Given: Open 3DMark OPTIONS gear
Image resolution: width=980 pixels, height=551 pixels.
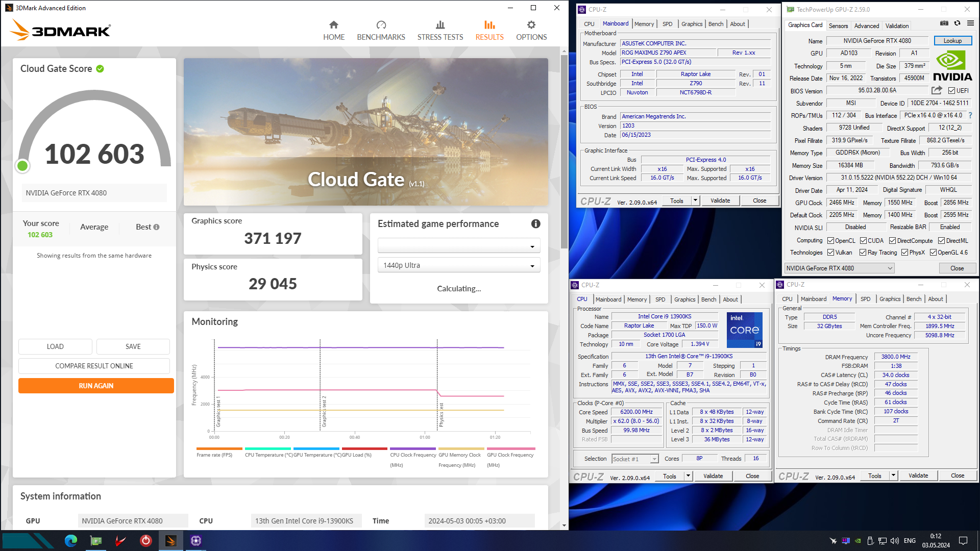Looking at the screenshot, I should pos(531,31).
